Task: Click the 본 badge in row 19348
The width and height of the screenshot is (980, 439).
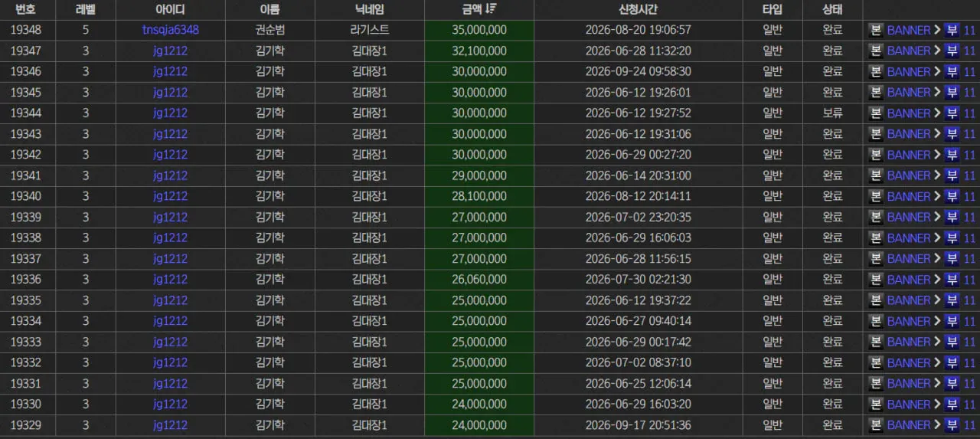Action: [876, 30]
